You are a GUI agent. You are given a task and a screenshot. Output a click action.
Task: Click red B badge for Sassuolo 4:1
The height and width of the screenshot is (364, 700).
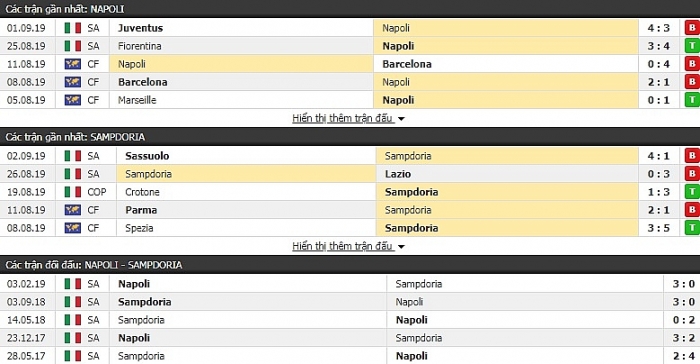pyautogui.click(x=692, y=155)
